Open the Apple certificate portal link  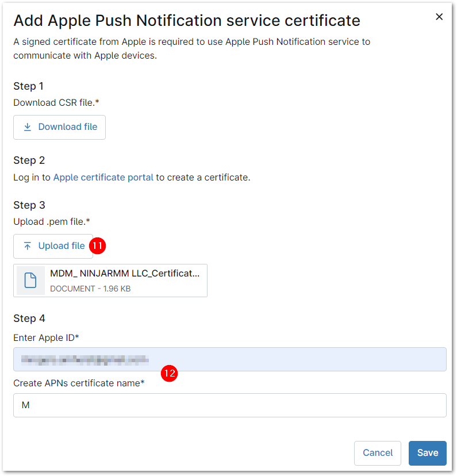pos(103,177)
